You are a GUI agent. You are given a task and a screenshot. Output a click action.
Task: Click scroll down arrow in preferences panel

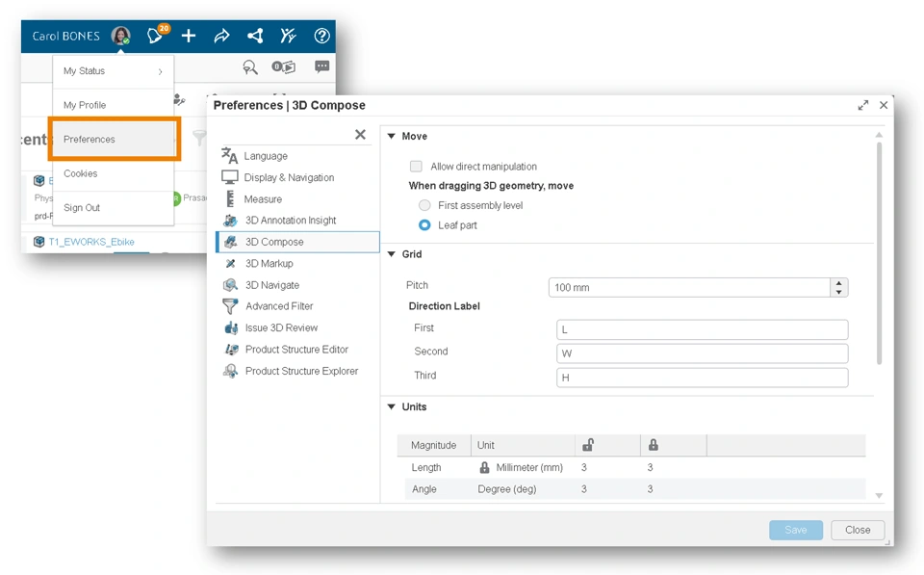[x=879, y=496]
